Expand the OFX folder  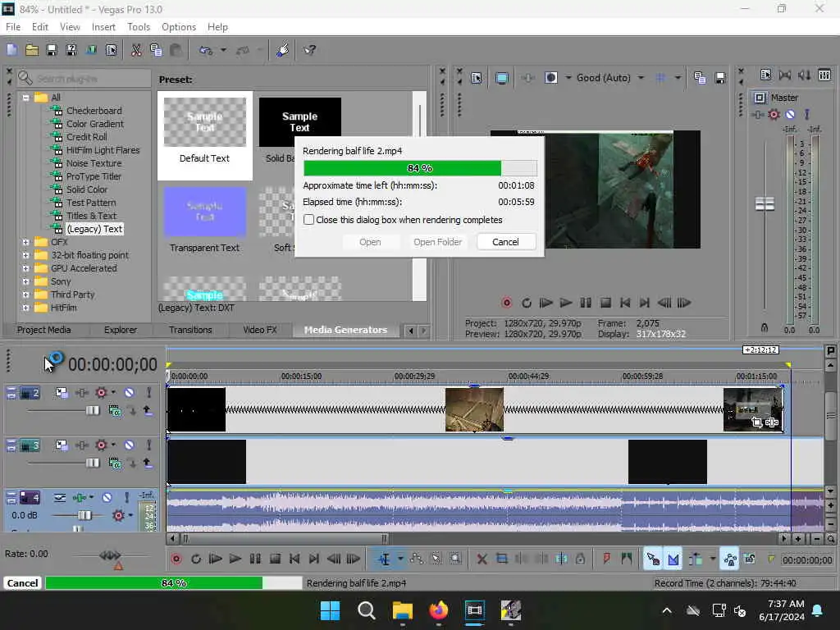[x=25, y=242]
